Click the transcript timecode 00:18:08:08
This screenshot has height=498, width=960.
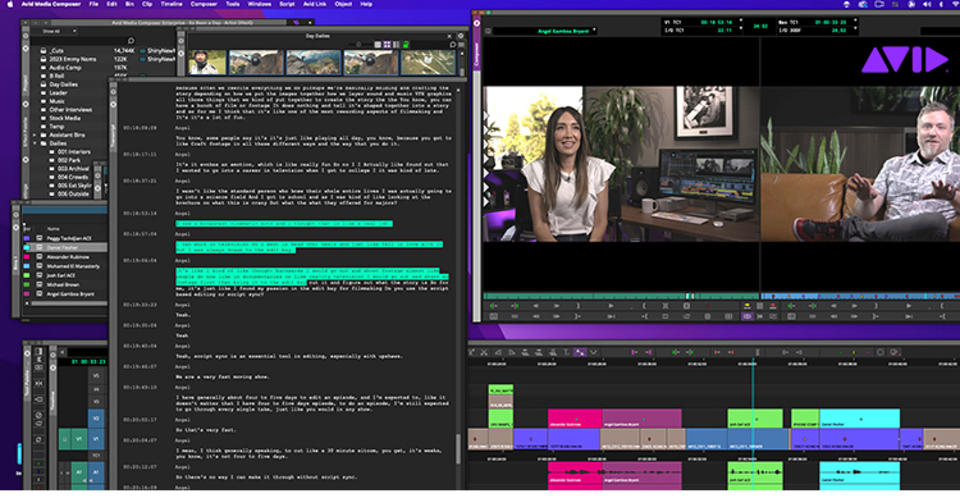(140, 128)
